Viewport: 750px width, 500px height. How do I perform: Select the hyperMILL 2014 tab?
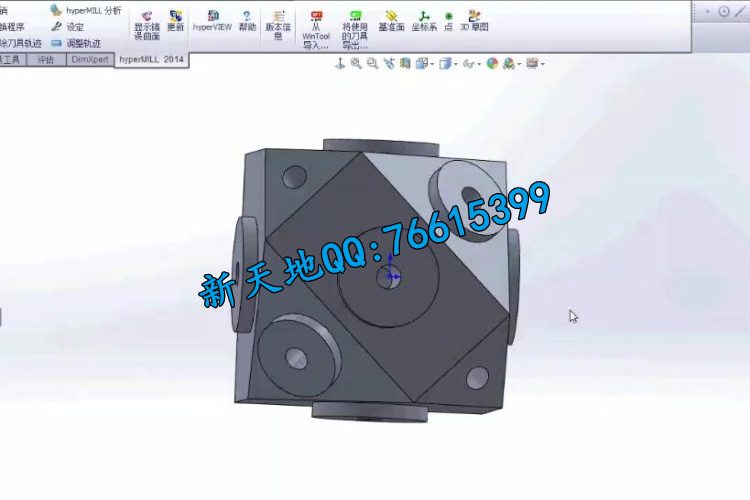(x=151, y=60)
